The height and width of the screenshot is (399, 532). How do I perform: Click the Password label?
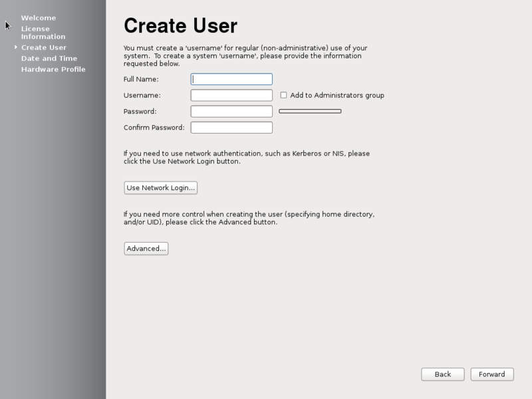140,111
